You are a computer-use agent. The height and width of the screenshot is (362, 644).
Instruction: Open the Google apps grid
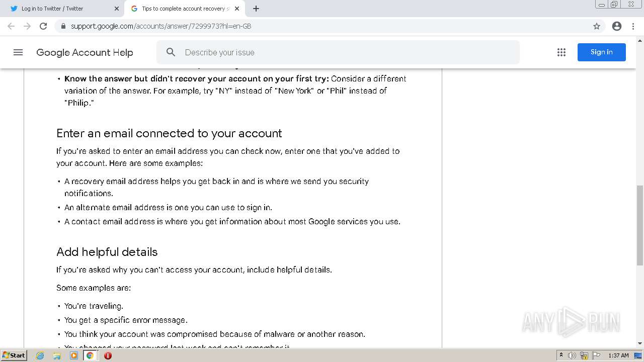(x=561, y=52)
